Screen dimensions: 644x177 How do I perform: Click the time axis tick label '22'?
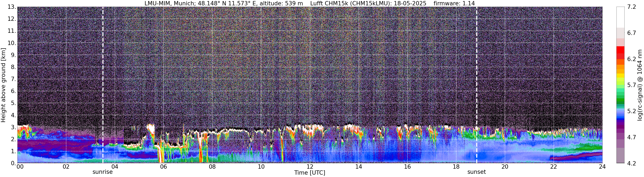click(x=554, y=167)
